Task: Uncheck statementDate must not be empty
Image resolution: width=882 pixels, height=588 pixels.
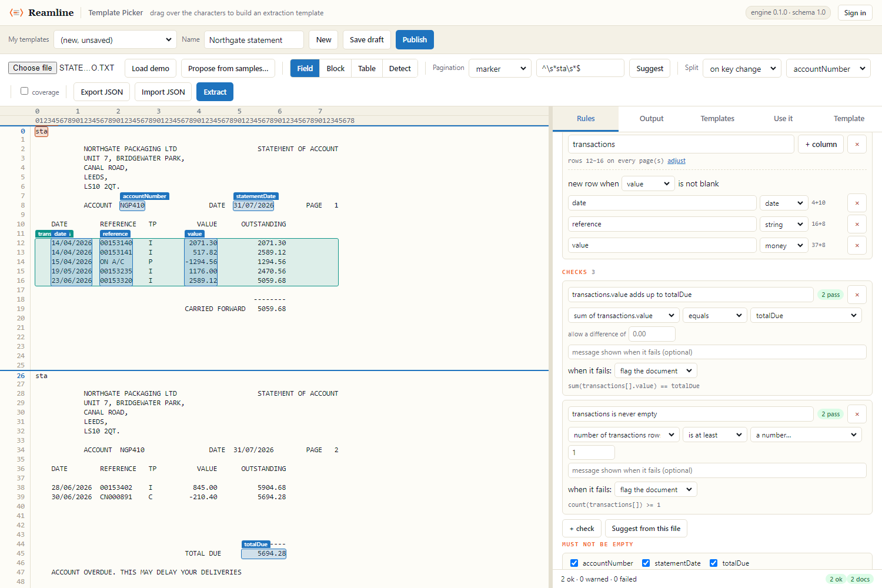Action: (x=646, y=563)
